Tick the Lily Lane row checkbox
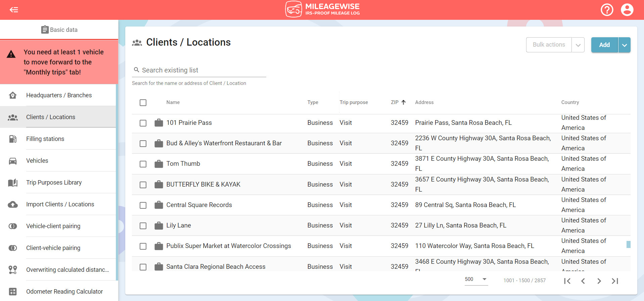This screenshot has width=644, height=301. (143, 226)
